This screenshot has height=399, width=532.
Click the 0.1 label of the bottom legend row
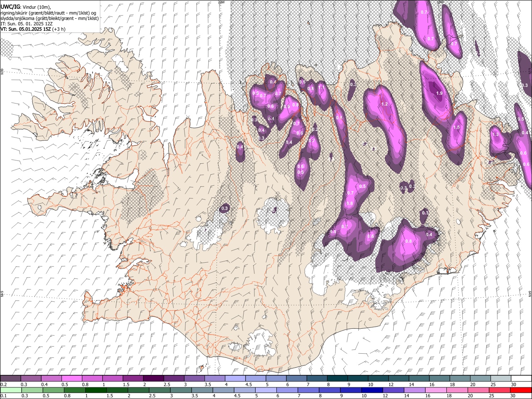coord(3,396)
